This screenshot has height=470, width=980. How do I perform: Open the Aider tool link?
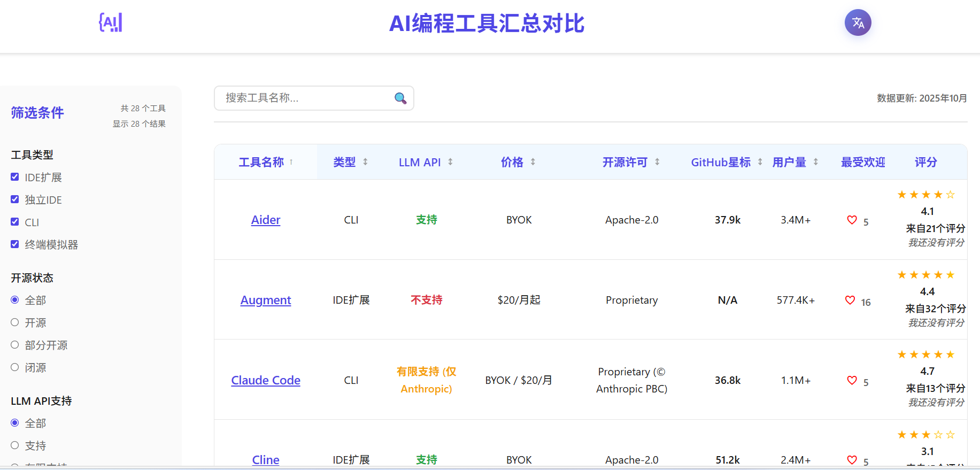[266, 220]
